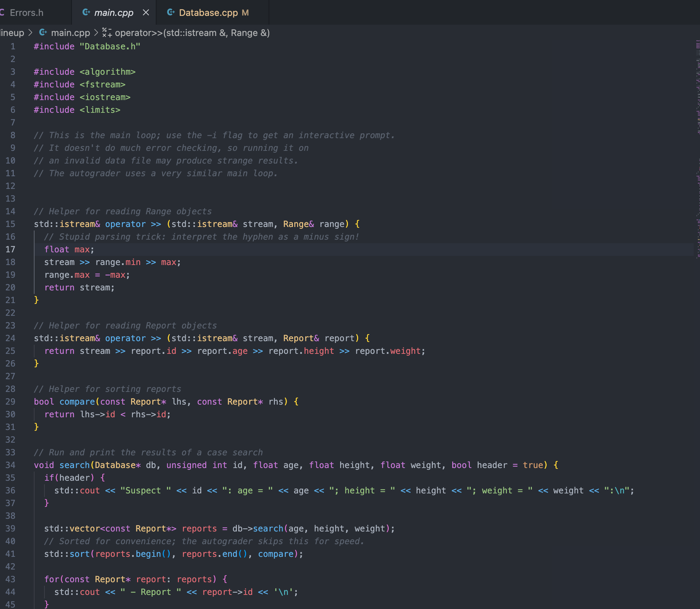
Task: Click the "Database.h" include string
Action: pos(110,46)
